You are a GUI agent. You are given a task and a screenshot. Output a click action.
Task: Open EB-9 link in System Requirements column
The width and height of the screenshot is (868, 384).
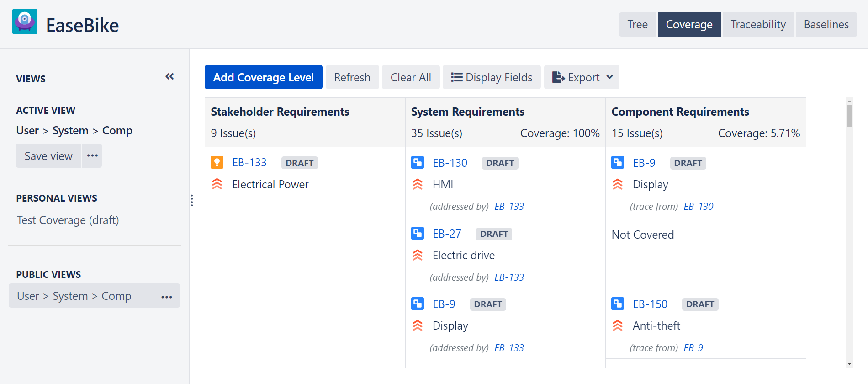(x=444, y=304)
